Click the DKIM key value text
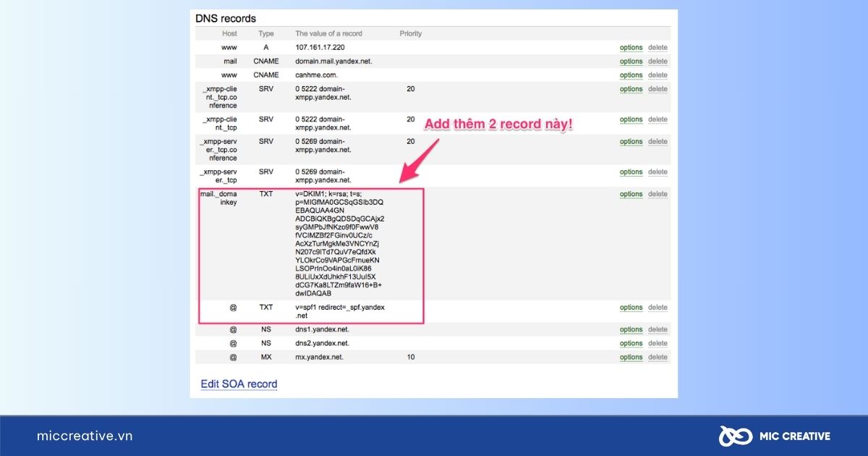 pyautogui.click(x=340, y=244)
